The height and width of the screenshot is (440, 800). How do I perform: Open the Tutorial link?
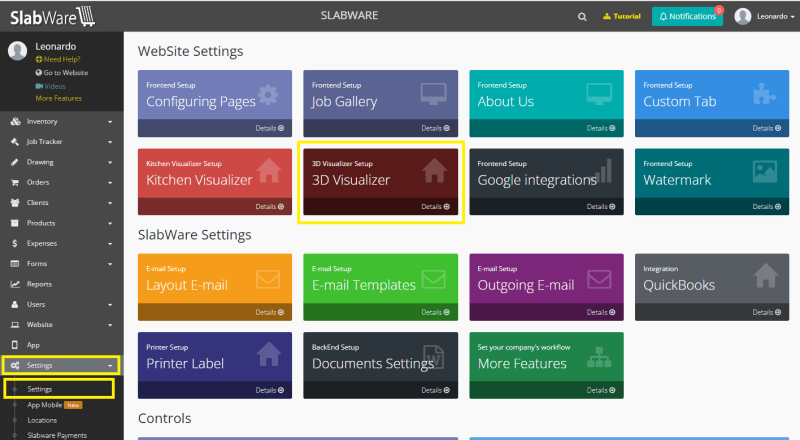tap(621, 16)
